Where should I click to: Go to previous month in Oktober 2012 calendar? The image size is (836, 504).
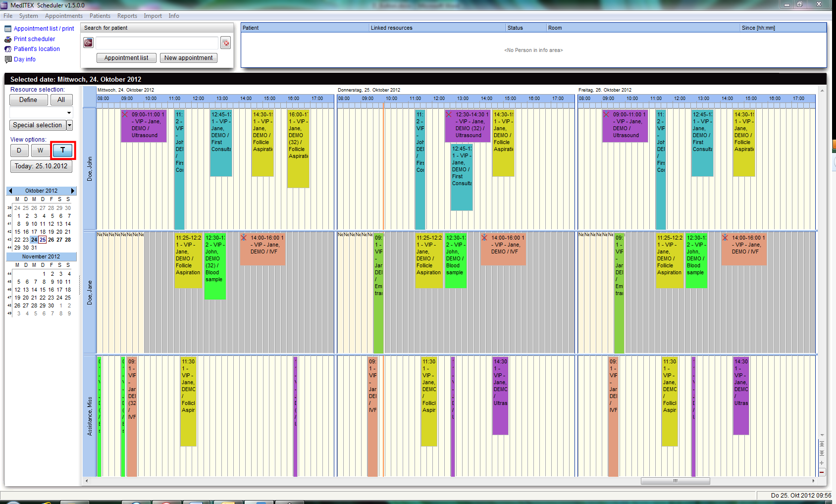[x=10, y=191]
